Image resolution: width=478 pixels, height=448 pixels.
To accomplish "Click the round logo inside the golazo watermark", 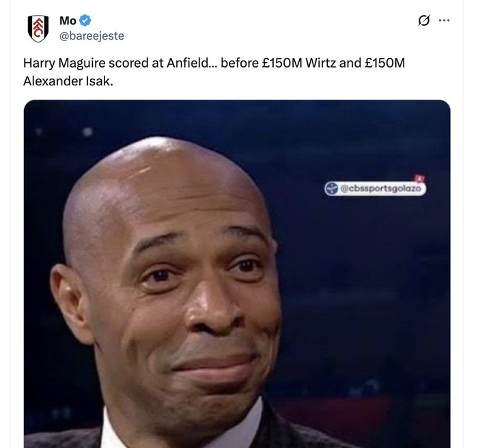I will pyautogui.click(x=332, y=188).
